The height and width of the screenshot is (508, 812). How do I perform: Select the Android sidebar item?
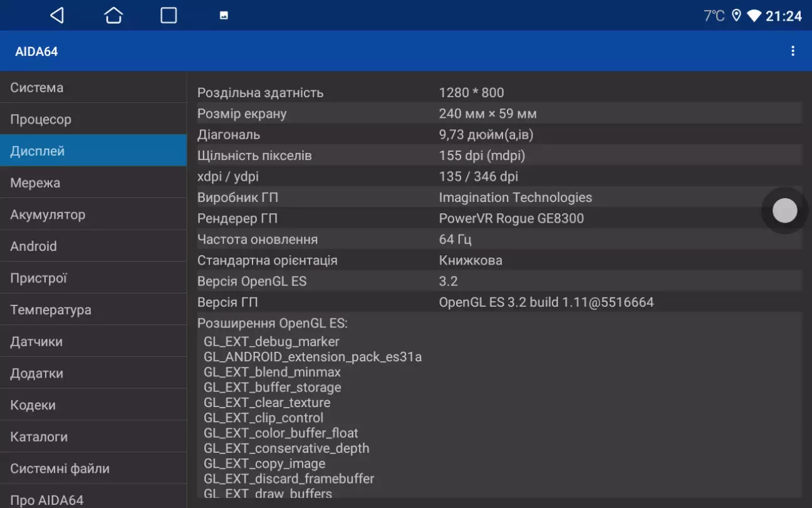(93, 246)
